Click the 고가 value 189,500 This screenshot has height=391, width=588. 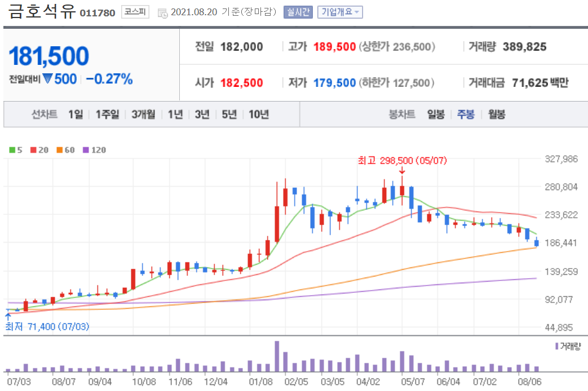[334, 47]
